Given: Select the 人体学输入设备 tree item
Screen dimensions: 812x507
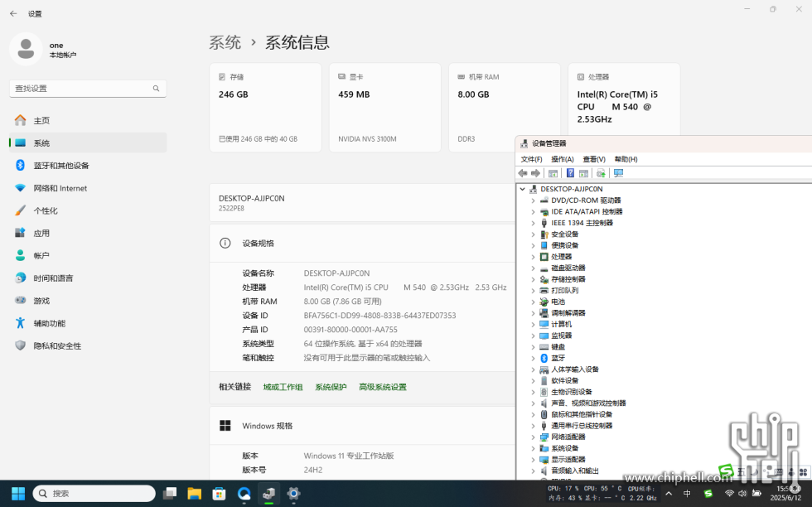Looking at the screenshot, I should 575,369.
